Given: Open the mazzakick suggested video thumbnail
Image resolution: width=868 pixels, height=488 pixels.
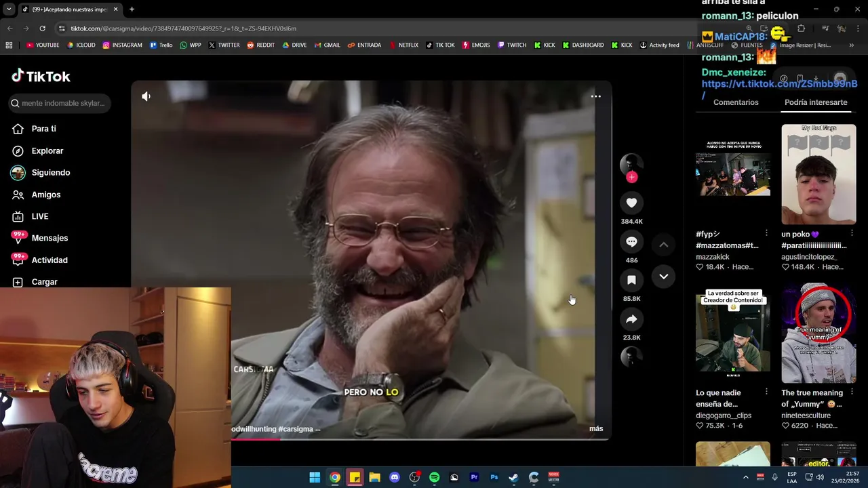Looking at the screenshot, I should (x=733, y=174).
